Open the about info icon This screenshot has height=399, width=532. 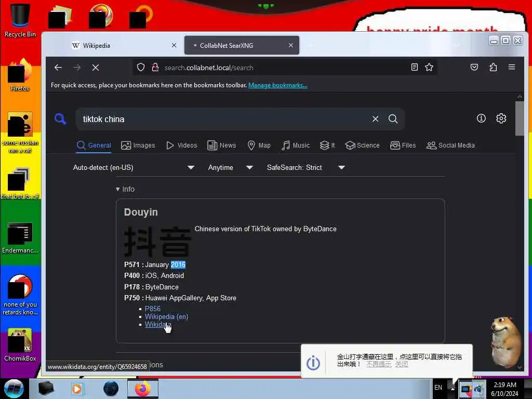click(x=481, y=118)
